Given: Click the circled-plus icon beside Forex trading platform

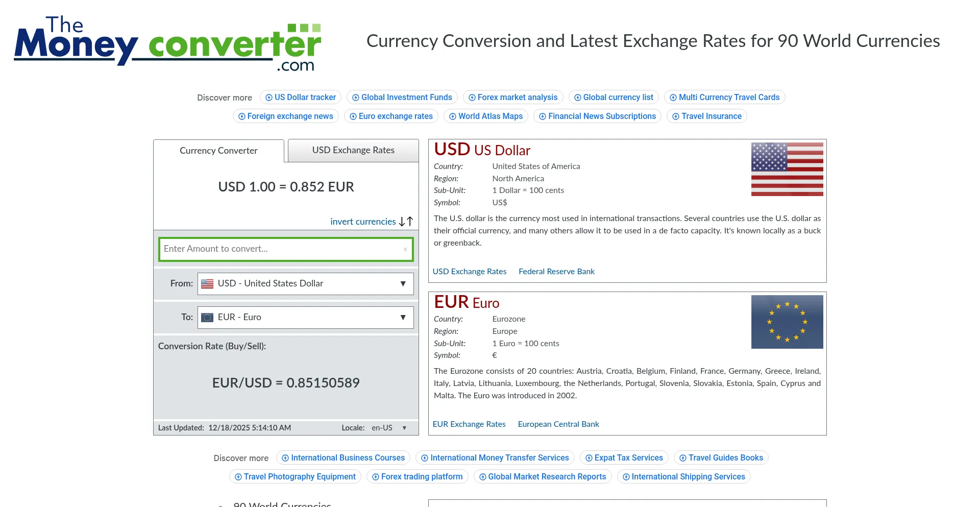Looking at the screenshot, I should (375, 476).
